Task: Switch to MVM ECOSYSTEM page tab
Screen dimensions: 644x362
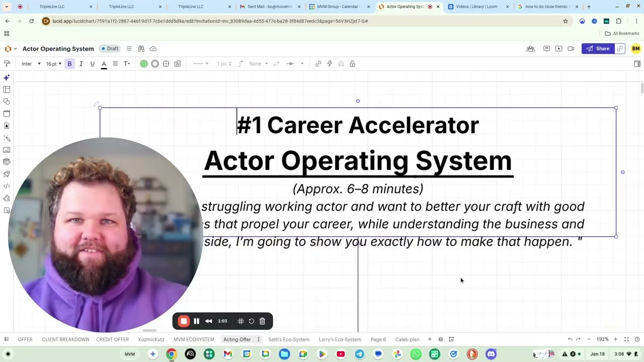Action: click(194, 339)
